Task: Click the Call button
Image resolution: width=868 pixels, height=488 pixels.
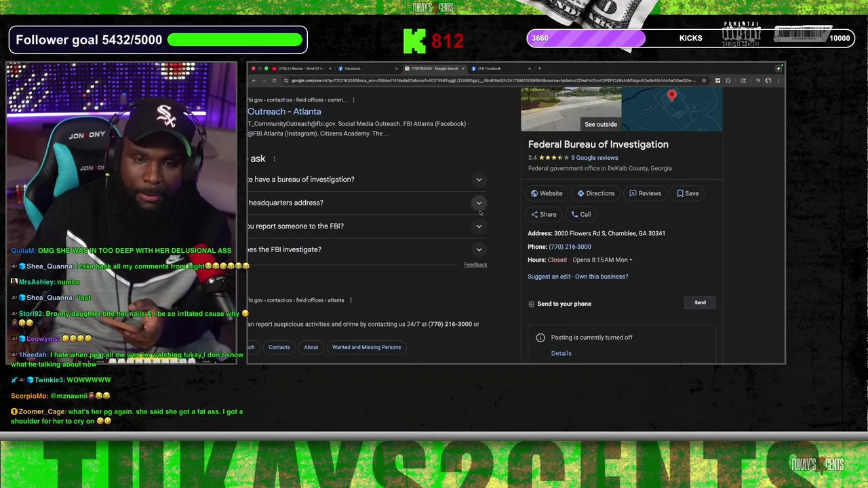Action: click(x=581, y=214)
